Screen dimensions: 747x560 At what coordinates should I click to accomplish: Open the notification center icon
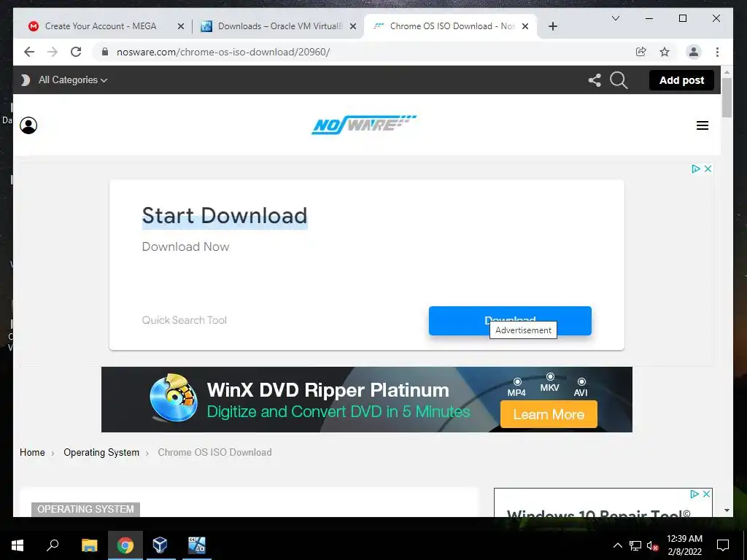pos(723,545)
